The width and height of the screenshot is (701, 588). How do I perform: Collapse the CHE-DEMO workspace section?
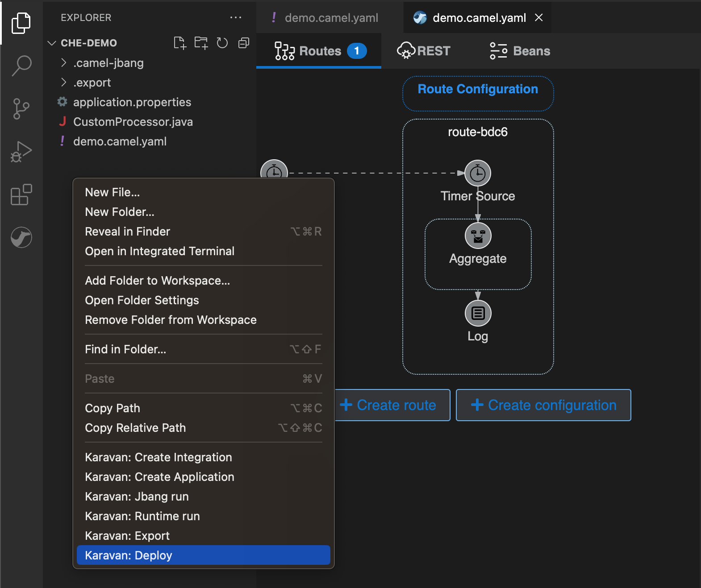coord(52,43)
